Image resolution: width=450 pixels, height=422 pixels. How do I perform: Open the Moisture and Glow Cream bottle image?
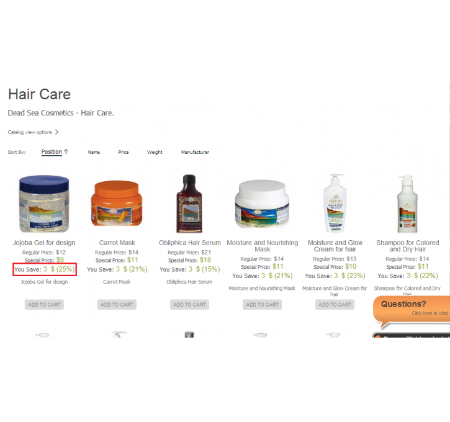335,203
